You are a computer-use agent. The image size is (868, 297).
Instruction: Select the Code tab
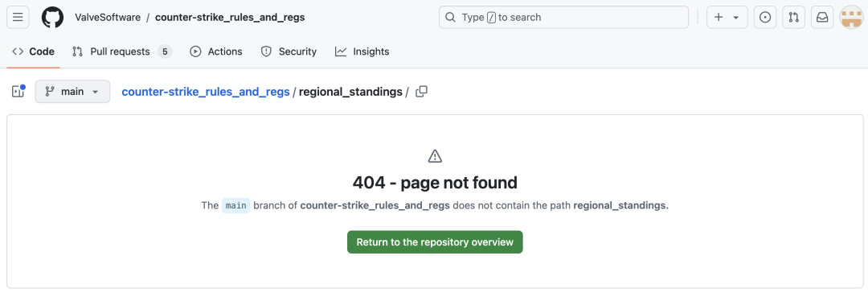33,52
